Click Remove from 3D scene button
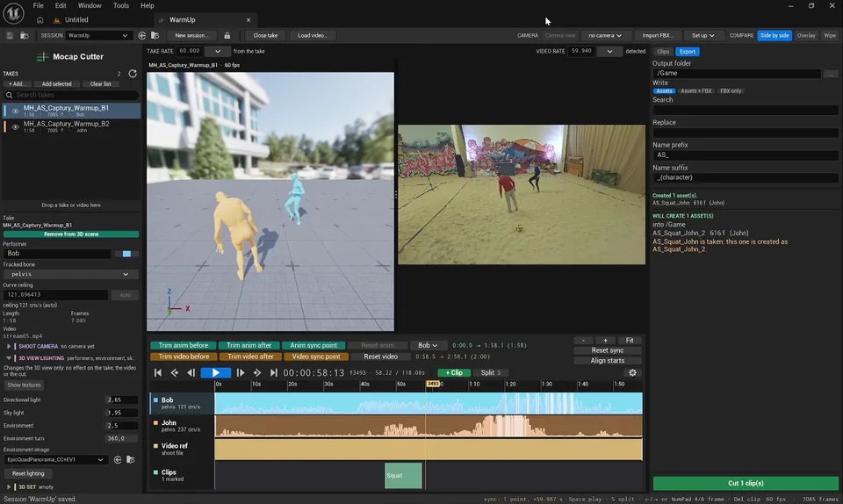The height and width of the screenshot is (504, 843). (x=71, y=234)
